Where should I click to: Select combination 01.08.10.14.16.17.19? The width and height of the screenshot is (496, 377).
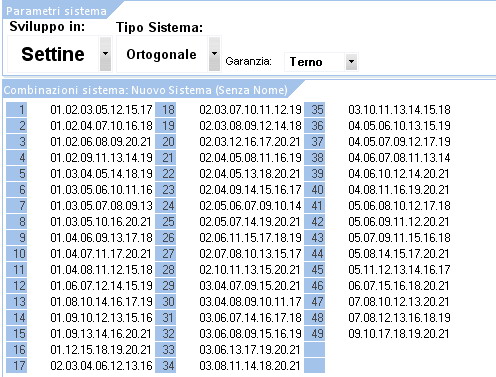tap(101, 302)
